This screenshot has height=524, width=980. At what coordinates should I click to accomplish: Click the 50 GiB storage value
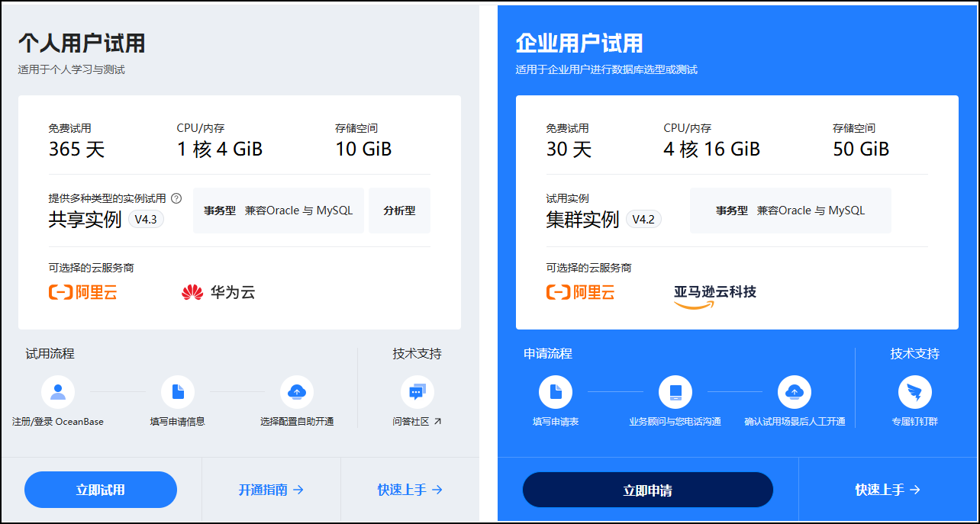point(862,149)
